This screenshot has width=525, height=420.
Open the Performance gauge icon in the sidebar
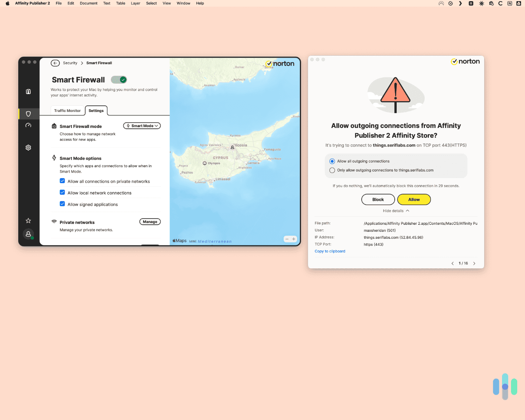pyautogui.click(x=28, y=125)
